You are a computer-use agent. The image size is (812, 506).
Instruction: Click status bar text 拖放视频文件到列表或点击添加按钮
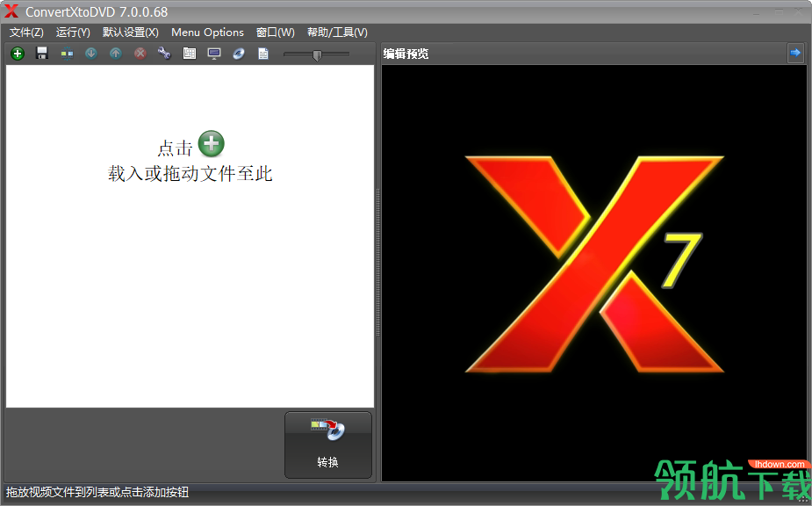pyautogui.click(x=97, y=492)
